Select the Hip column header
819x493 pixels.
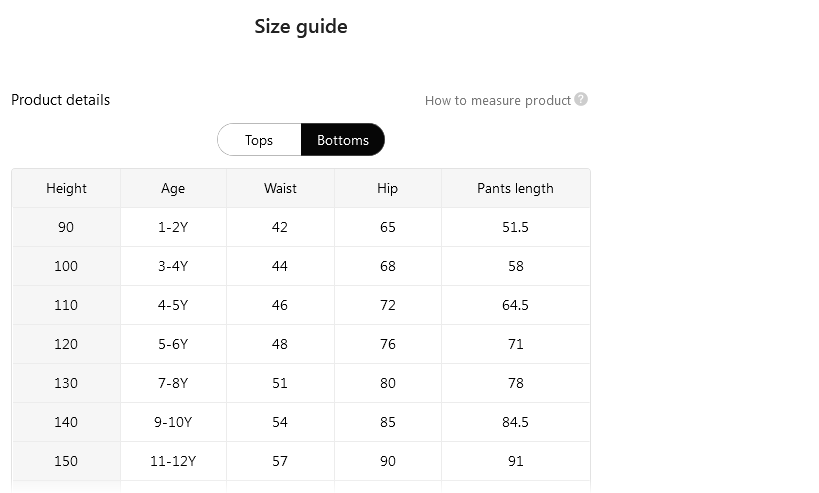coord(387,188)
